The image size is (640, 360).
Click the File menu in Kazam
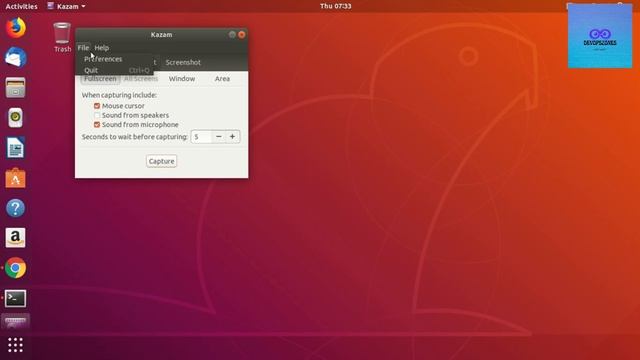pos(83,48)
